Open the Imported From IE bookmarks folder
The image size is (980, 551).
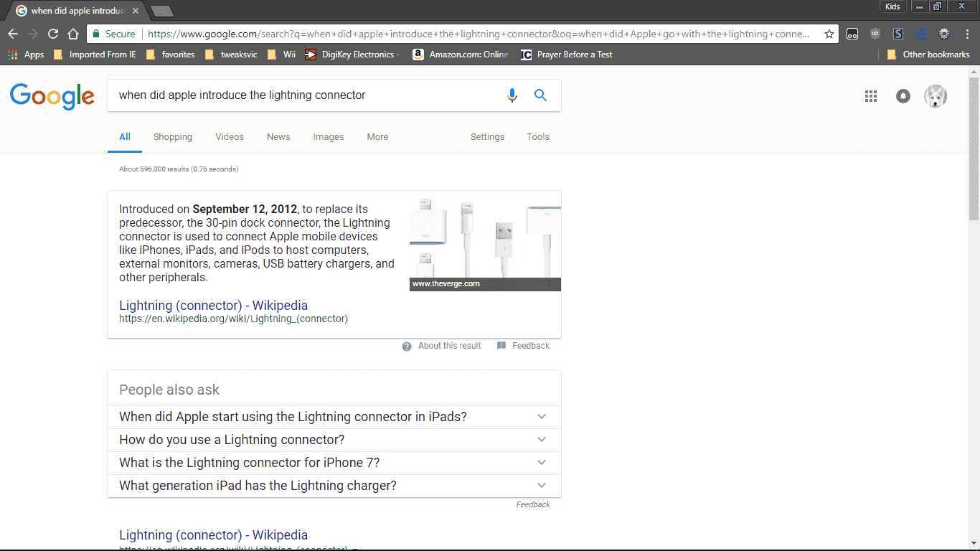coord(95,55)
